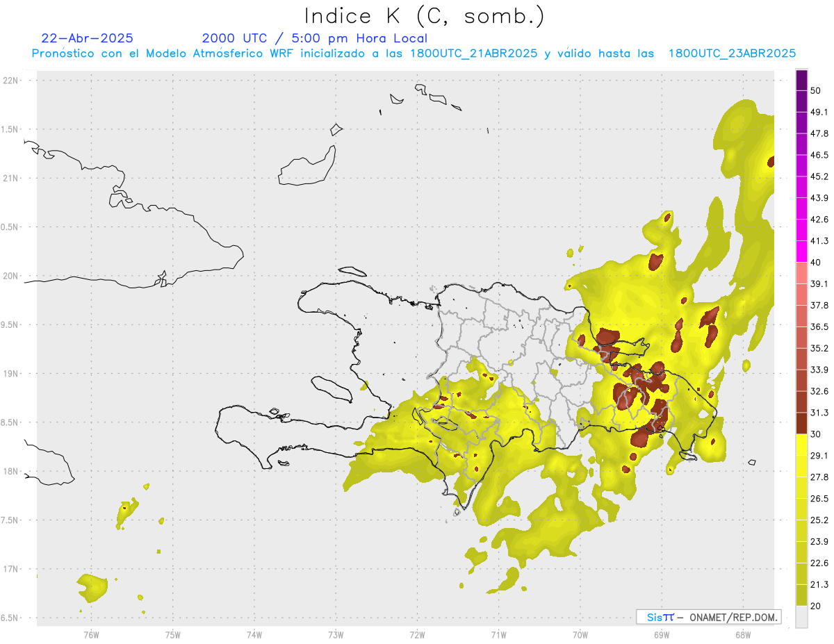Viewport: 834px width, 644px height.
Task: Click the "SisTT - ONAMET/REP.DOM." credit box
Action: pyautogui.click(x=708, y=617)
